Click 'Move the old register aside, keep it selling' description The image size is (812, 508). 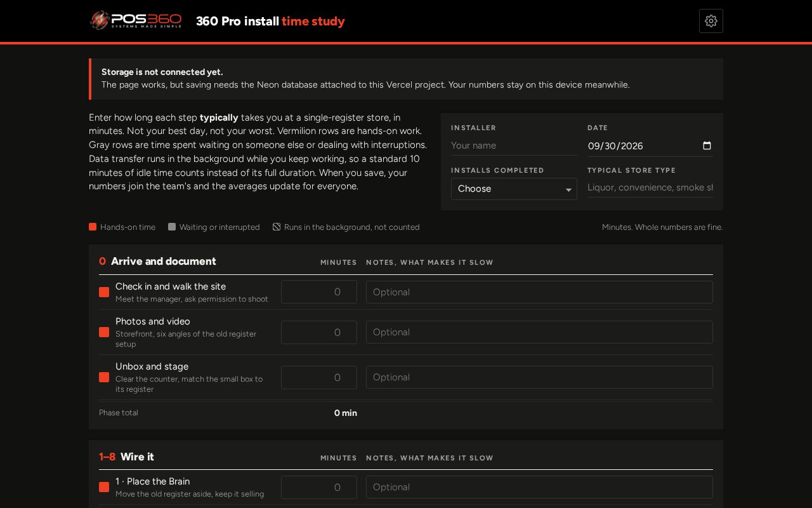click(x=190, y=494)
